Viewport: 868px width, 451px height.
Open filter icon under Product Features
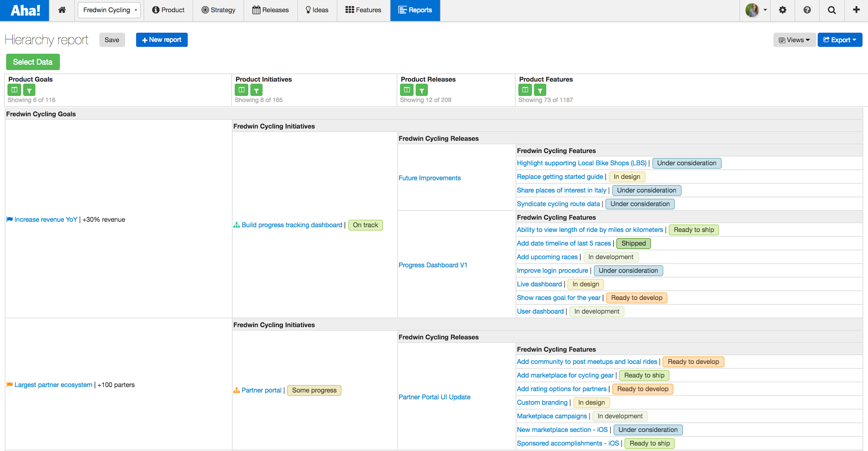[540, 90]
